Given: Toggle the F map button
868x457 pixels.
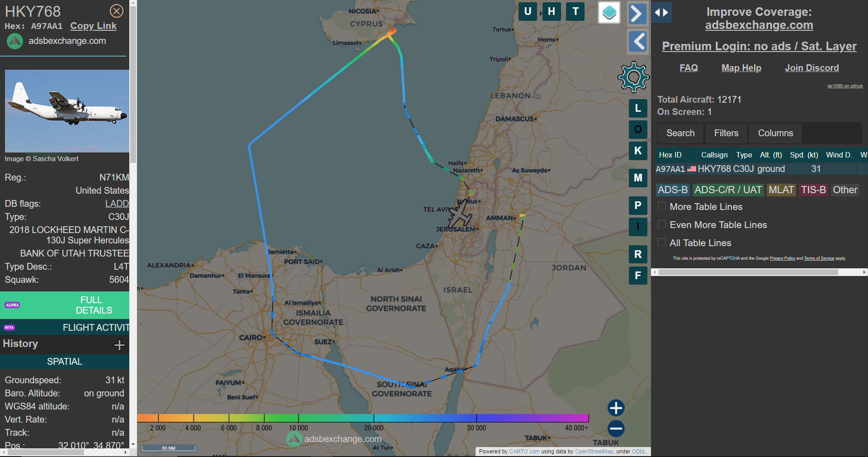Looking at the screenshot, I should tap(638, 276).
